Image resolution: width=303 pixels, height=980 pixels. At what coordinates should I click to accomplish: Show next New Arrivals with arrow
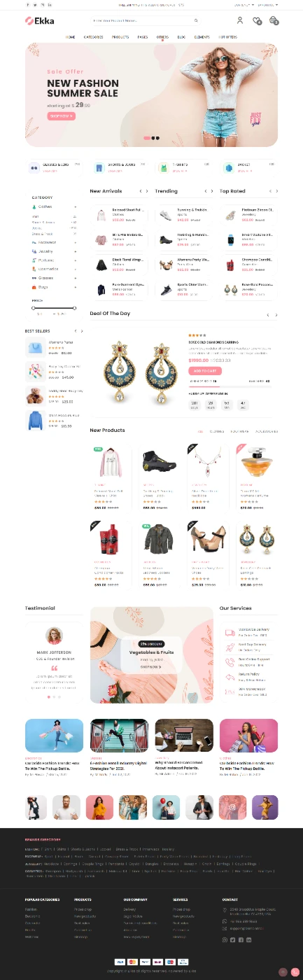(147, 191)
